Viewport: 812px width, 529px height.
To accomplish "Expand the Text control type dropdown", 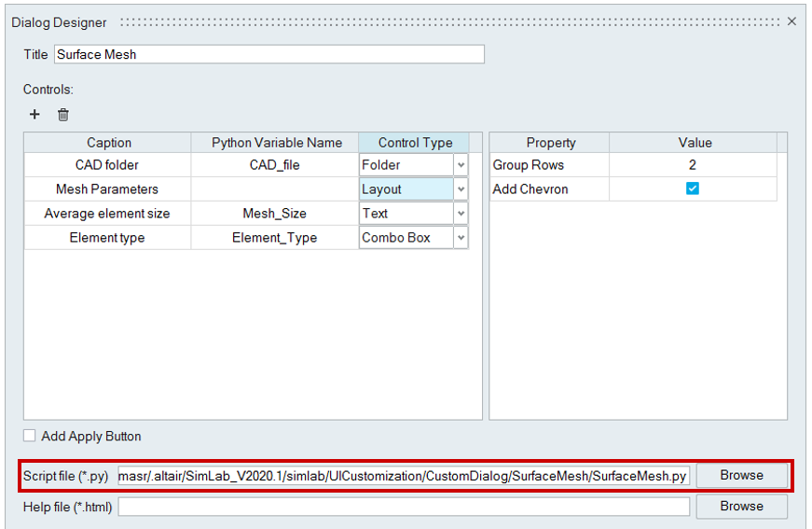I will tap(461, 214).
